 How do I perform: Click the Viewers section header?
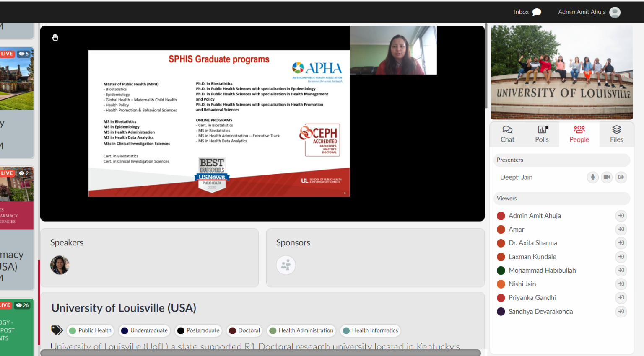click(562, 199)
